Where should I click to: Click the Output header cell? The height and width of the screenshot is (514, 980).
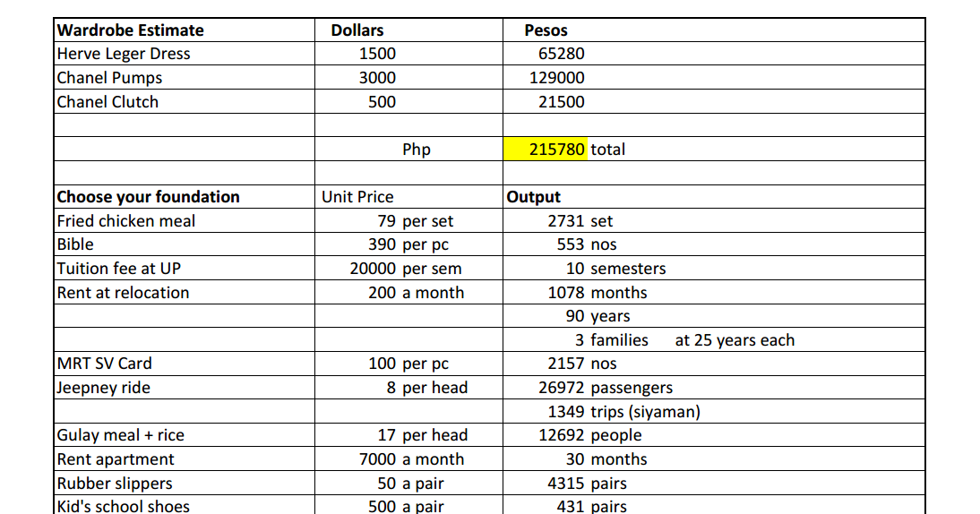point(714,197)
